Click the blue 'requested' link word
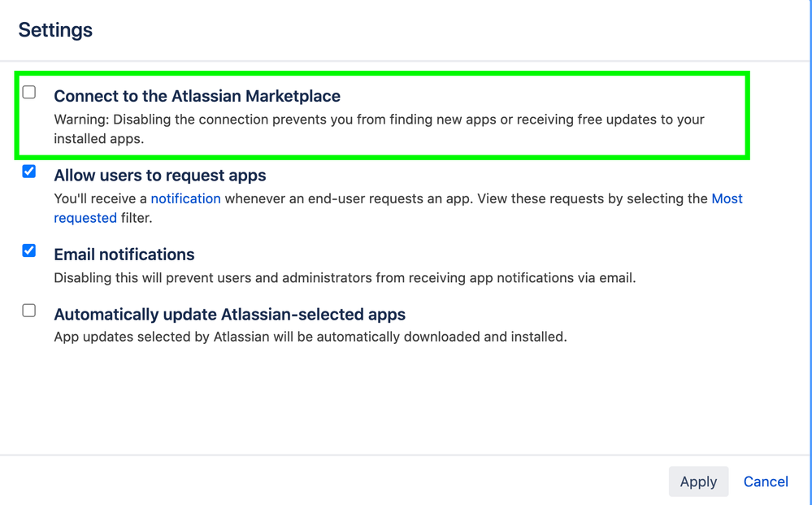This screenshot has height=505, width=812. 85,218
